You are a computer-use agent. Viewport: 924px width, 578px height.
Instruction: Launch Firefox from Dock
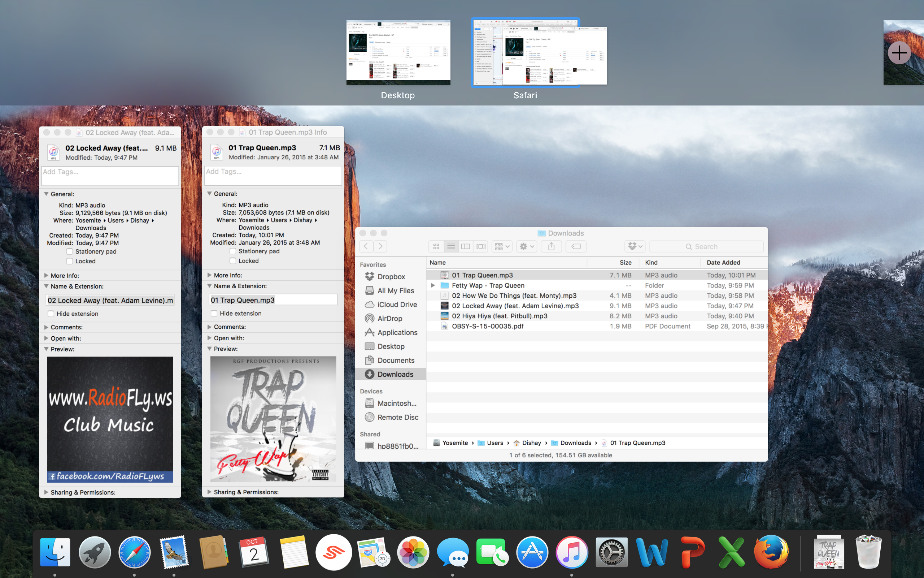[771, 552]
